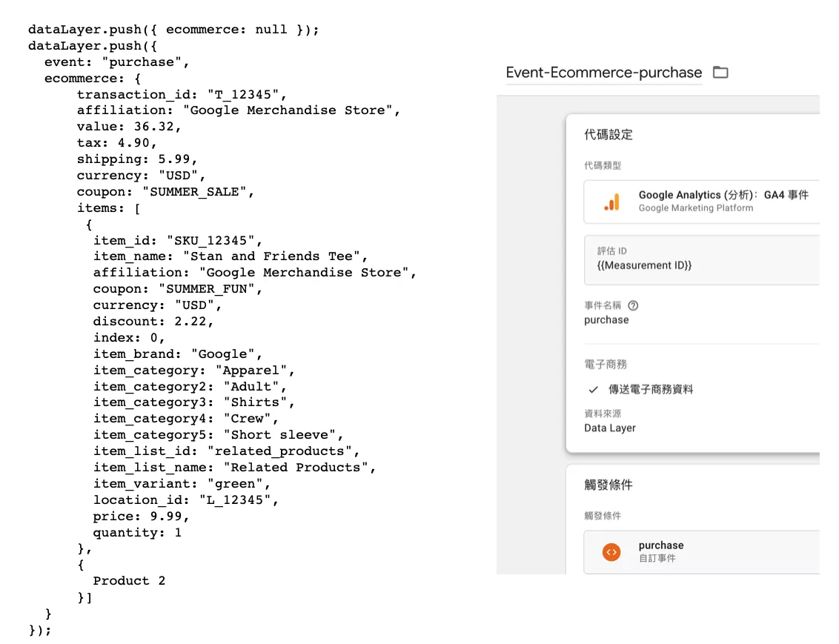Click the code line event: "purchase"
The width and height of the screenshot is (839, 644).
pos(116,62)
